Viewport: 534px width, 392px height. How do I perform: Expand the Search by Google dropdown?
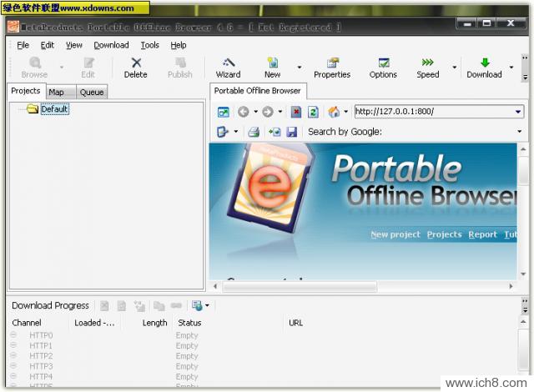(520, 131)
